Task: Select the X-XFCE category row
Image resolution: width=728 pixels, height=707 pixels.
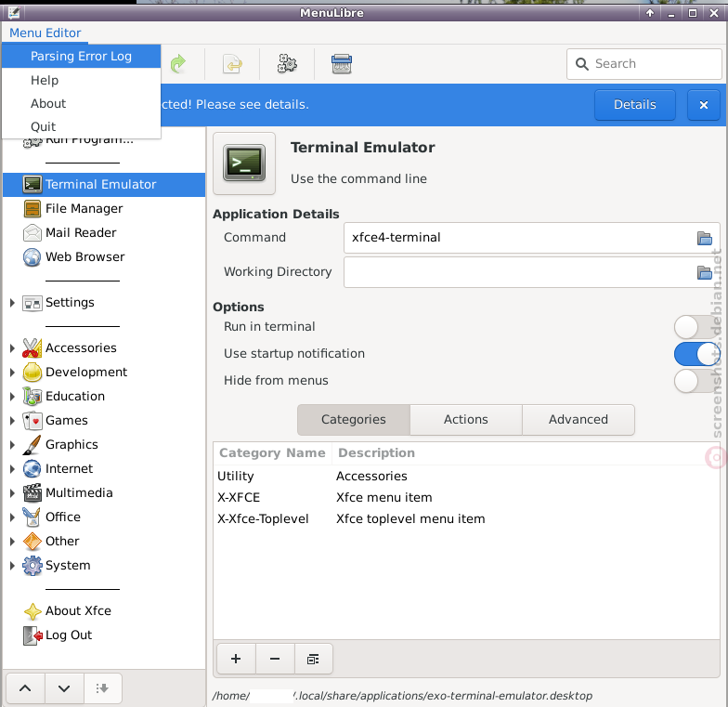Action: (466, 498)
